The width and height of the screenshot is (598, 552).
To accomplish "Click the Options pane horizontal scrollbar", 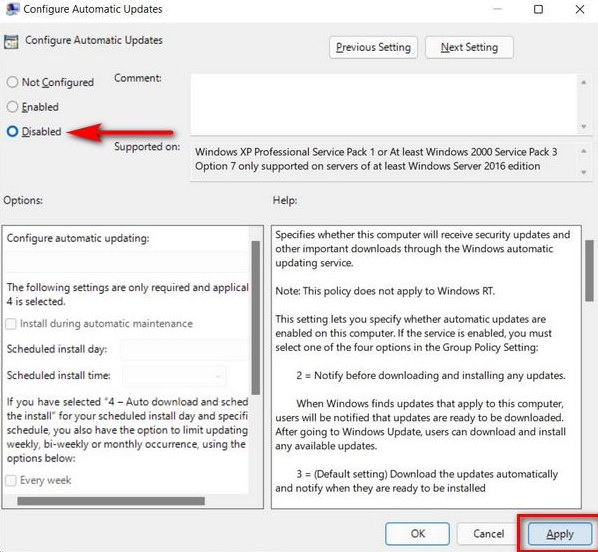I will click(x=111, y=501).
